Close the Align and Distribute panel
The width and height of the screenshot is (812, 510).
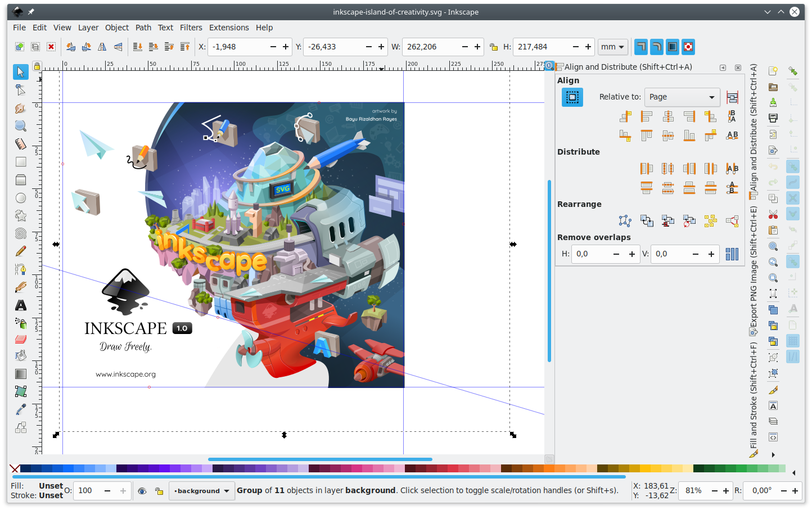tap(738, 67)
